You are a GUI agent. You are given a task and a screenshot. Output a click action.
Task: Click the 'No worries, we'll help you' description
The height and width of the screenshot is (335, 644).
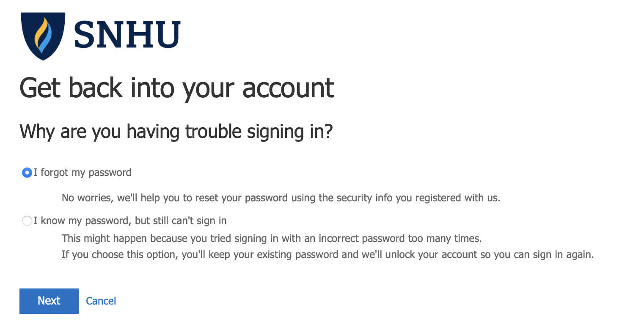pyautogui.click(x=281, y=198)
